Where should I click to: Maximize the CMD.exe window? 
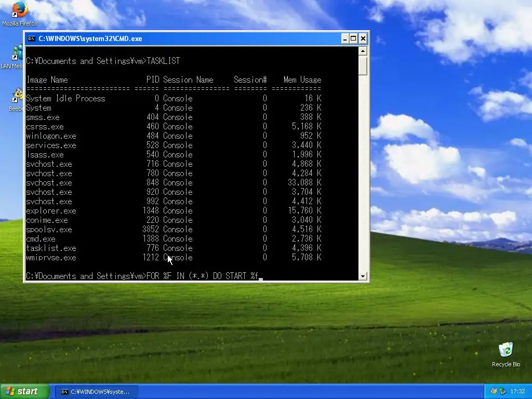tap(353, 38)
